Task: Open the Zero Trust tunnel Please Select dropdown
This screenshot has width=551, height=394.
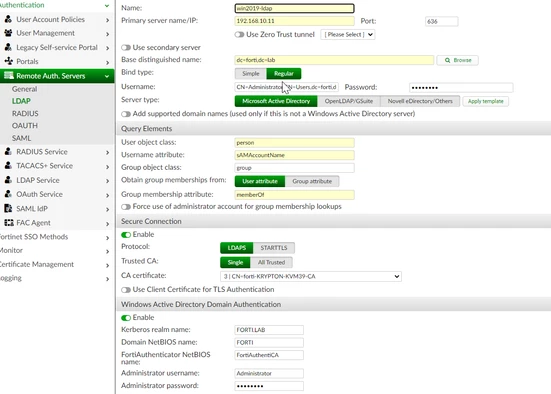Action: click(348, 34)
